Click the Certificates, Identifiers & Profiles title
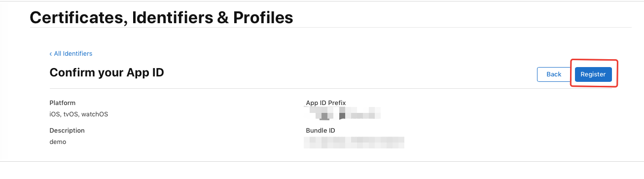This screenshot has height=179, width=644. 161,18
